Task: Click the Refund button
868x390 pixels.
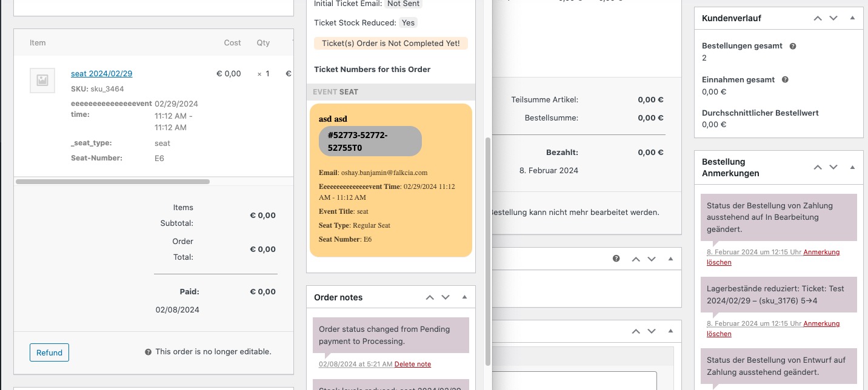Action: 49,352
